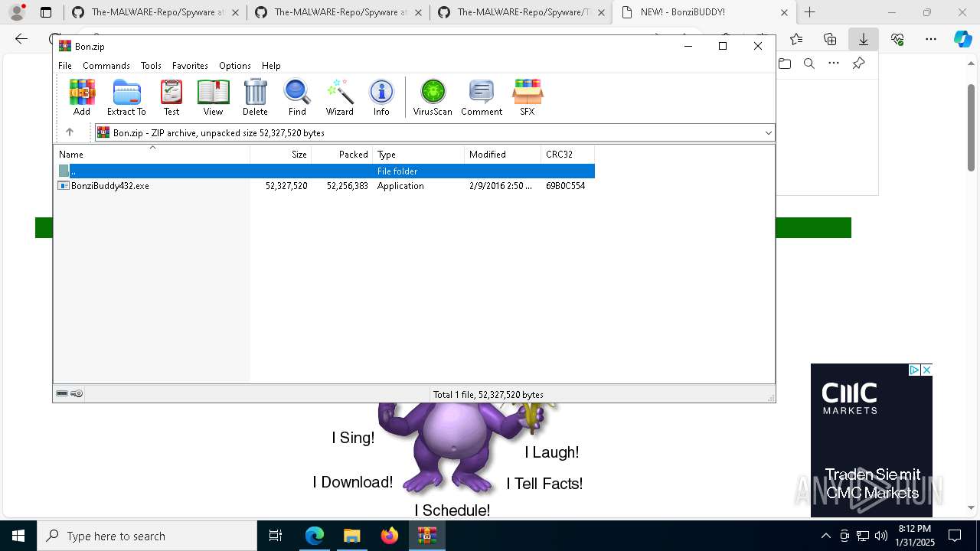Click the browser back arrow

21,39
